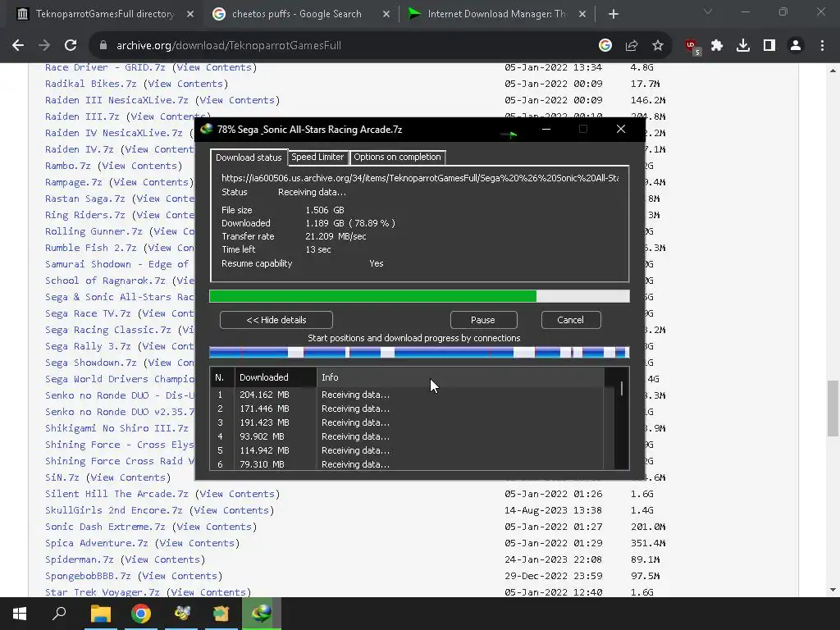This screenshot has height=630, width=840.
Task: Open the Chrome profile avatar
Action: 796,46
